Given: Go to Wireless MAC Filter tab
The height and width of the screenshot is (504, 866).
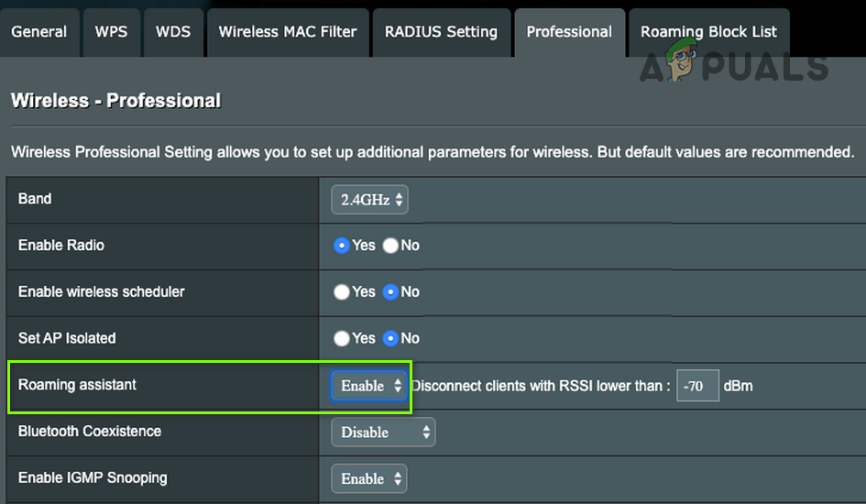Looking at the screenshot, I should [x=288, y=32].
